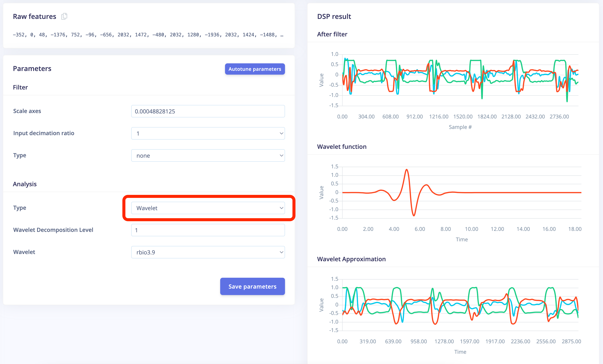Click the chevron arrow of rbio3.9 select

click(281, 252)
